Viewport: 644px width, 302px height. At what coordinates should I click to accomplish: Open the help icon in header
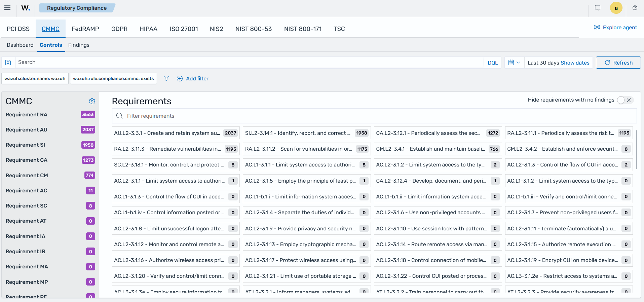point(635,8)
